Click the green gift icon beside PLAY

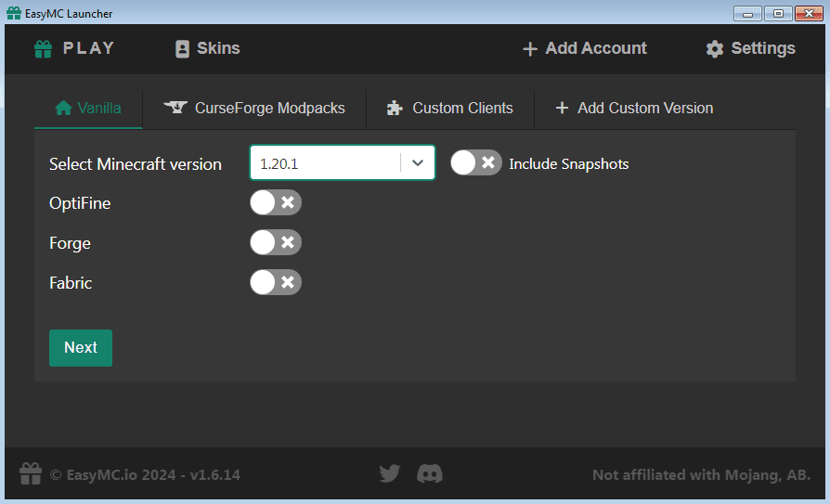tap(43, 49)
